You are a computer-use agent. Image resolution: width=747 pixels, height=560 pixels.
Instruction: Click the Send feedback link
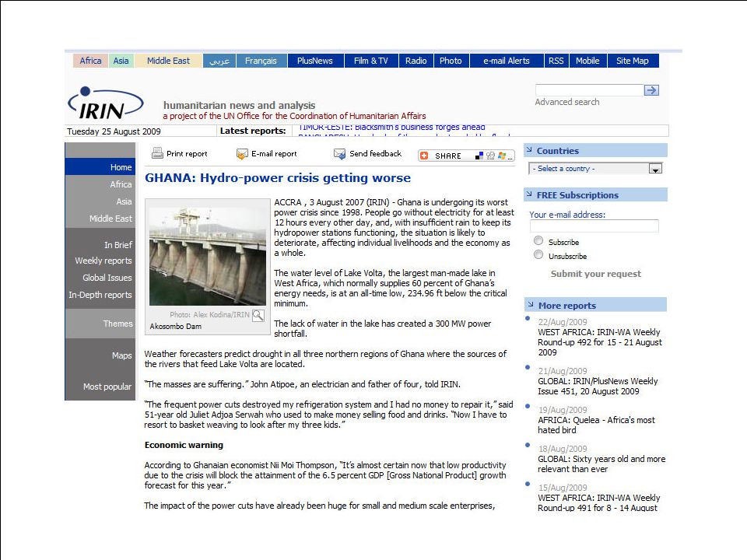pyautogui.click(x=375, y=153)
